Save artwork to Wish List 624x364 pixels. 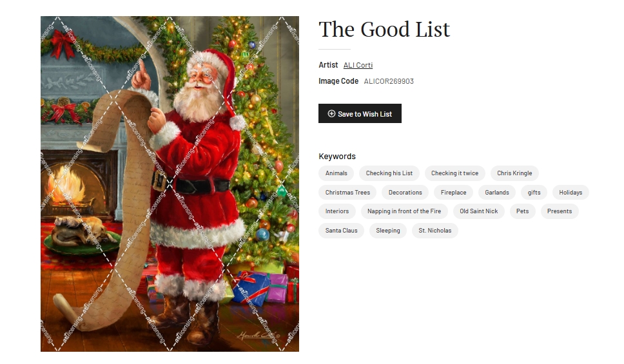point(360,114)
